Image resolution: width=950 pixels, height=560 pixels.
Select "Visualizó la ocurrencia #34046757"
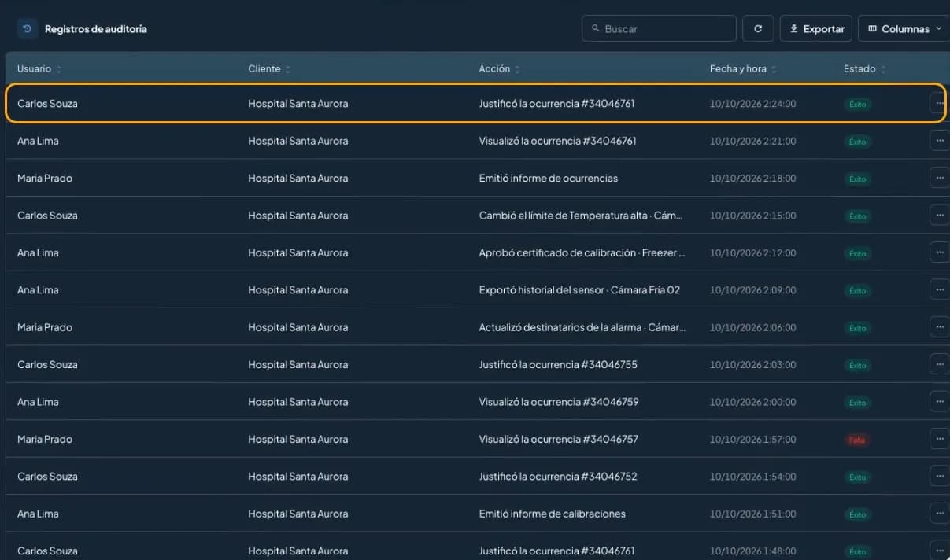click(x=559, y=439)
